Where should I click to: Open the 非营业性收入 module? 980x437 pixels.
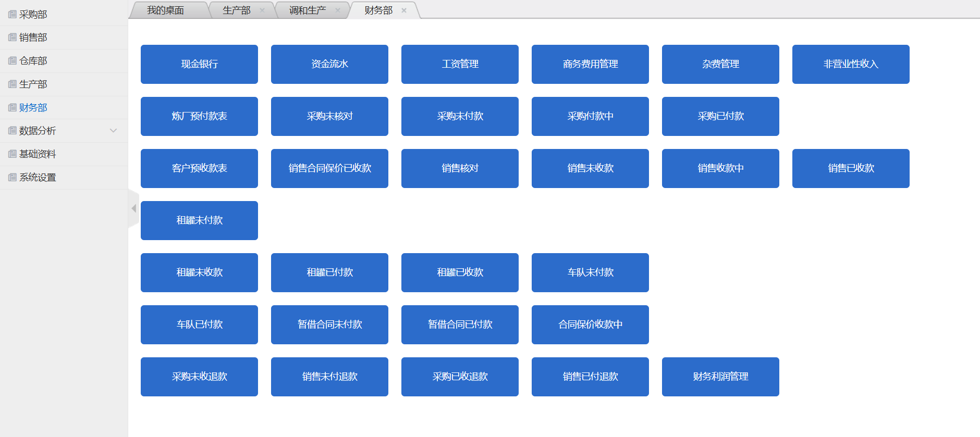[x=851, y=64]
